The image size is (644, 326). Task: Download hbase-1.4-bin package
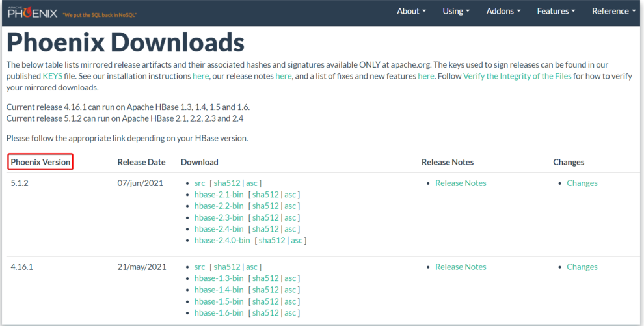click(x=219, y=290)
